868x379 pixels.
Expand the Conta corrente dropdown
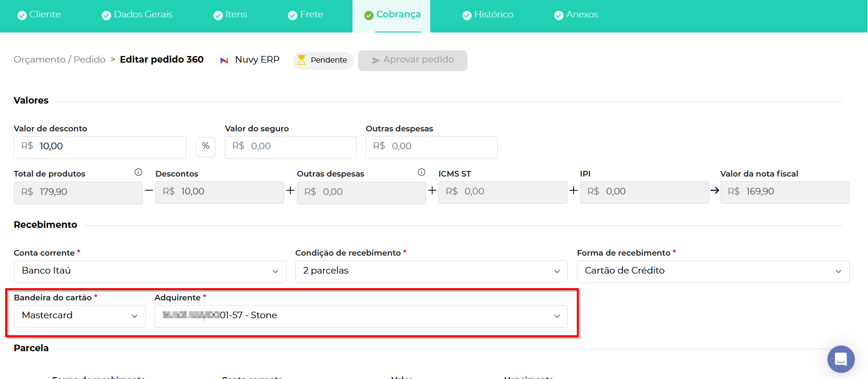click(x=149, y=271)
